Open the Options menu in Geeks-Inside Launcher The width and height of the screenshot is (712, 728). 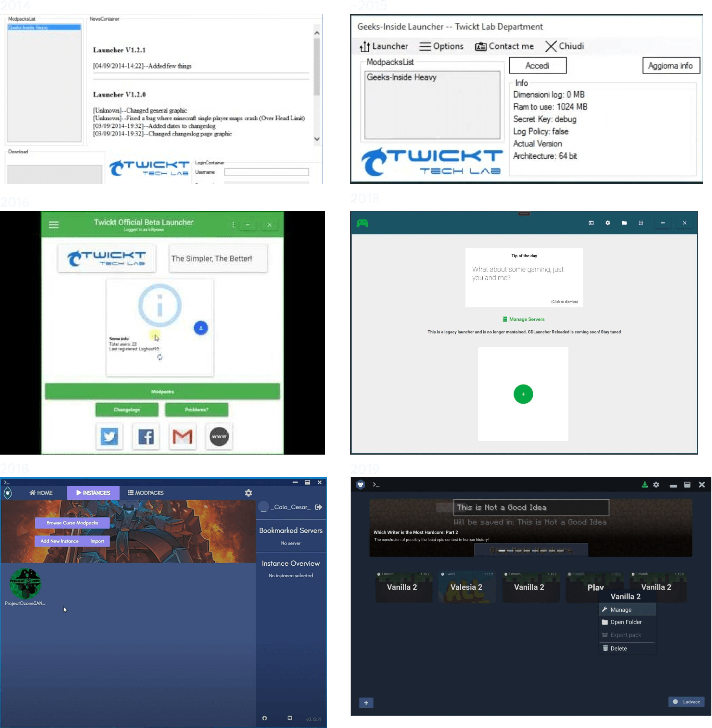click(441, 46)
